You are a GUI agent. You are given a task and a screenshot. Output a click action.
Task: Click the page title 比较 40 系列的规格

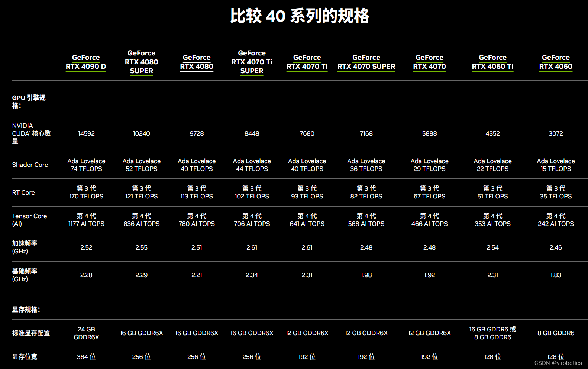tap(300, 16)
